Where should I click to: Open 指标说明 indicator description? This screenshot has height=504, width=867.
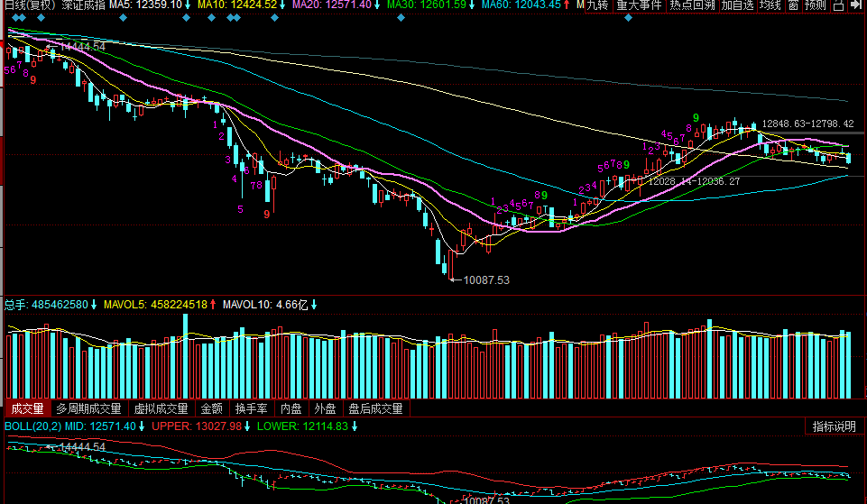(834, 426)
